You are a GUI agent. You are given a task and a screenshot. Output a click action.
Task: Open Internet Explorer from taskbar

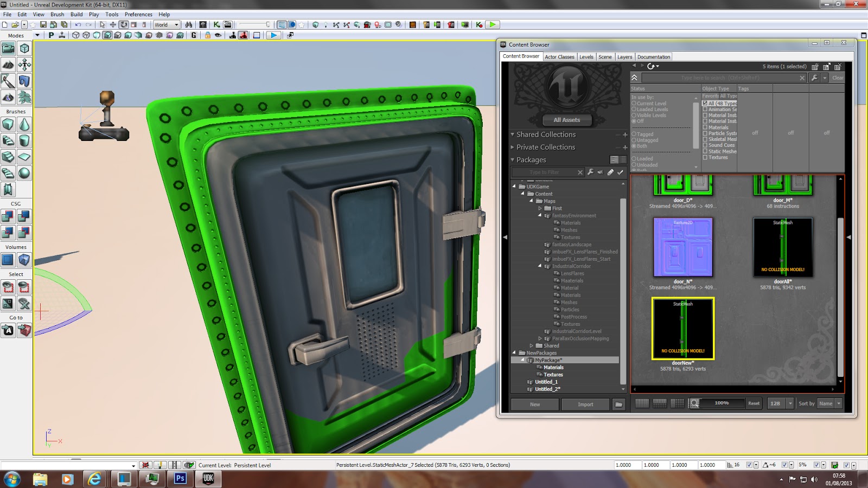pyautogui.click(x=95, y=478)
